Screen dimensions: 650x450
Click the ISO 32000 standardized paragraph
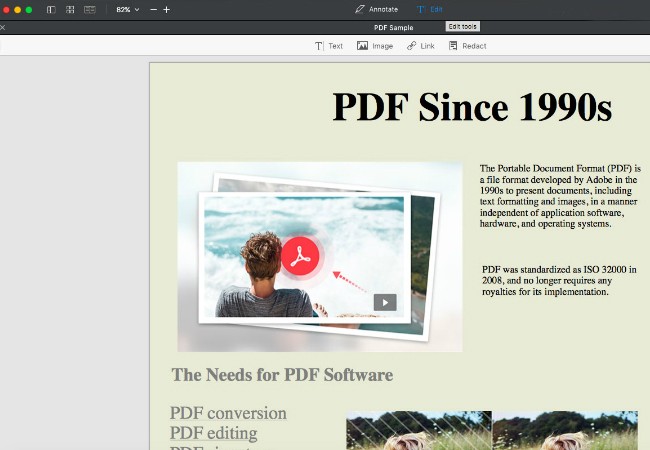559,281
